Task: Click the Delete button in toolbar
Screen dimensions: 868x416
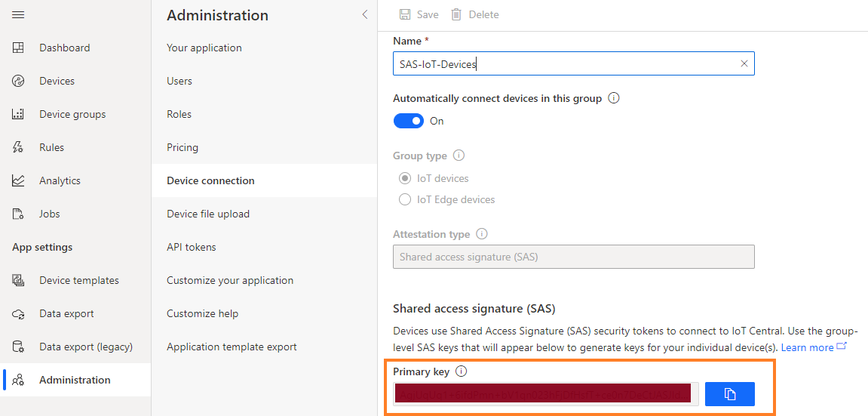Action: coord(475,14)
